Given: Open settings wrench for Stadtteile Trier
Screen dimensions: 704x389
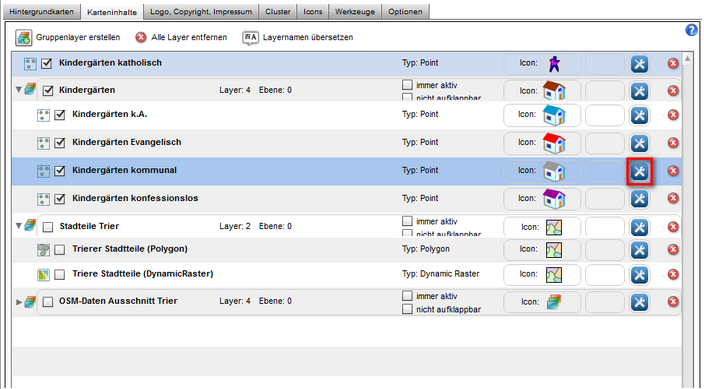Looking at the screenshot, I should [x=639, y=227].
